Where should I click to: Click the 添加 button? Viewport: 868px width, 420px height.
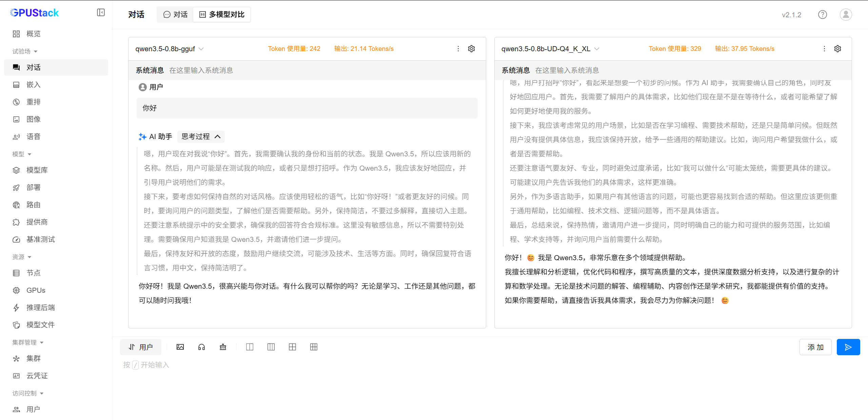(x=815, y=347)
